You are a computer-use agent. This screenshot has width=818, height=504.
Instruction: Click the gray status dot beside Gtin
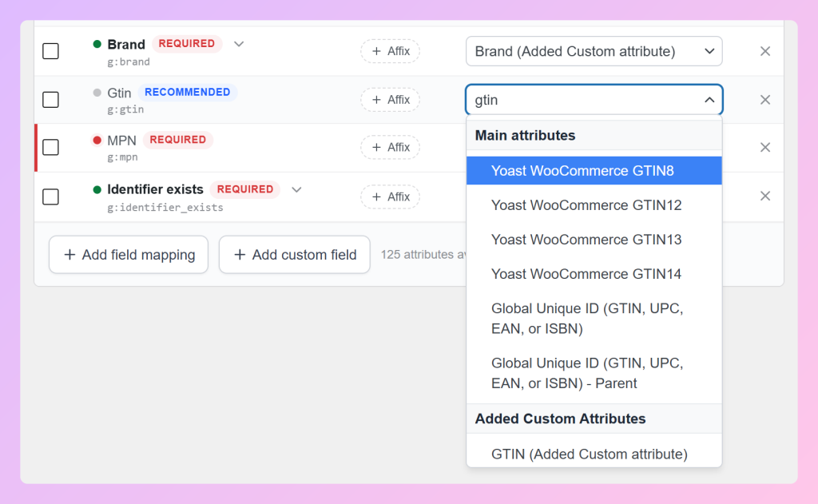coord(97,93)
